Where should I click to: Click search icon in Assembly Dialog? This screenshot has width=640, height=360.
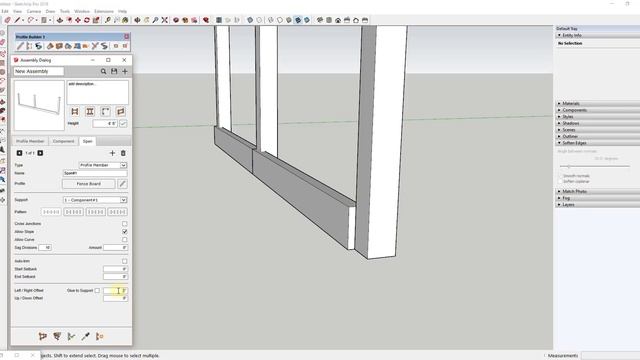tap(104, 71)
